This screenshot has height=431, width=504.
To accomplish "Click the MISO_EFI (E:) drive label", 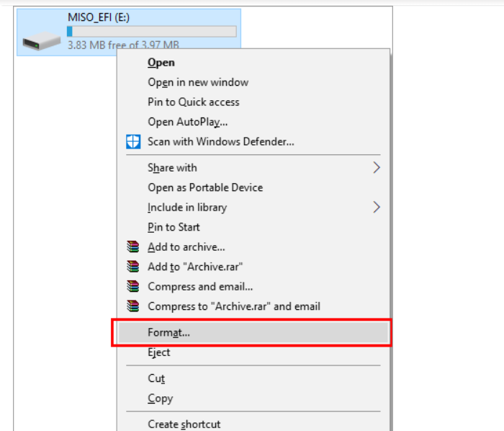I will click(99, 17).
